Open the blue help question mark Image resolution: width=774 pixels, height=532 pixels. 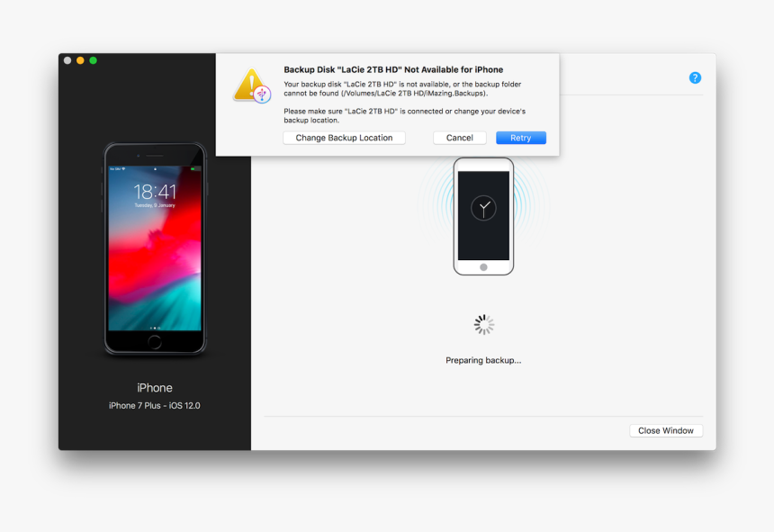tap(695, 78)
